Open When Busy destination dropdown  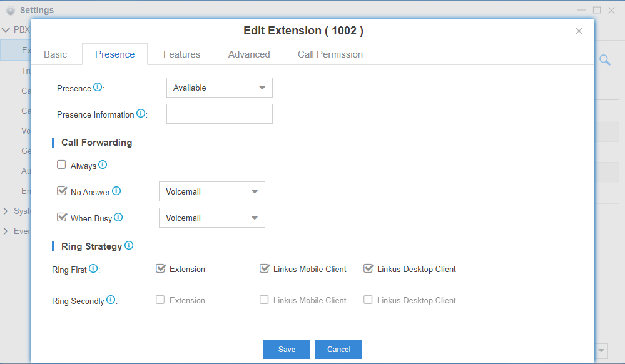[211, 218]
